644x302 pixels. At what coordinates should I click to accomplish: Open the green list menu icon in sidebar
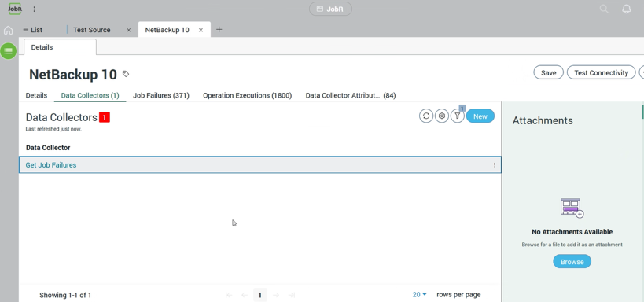[x=8, y=51]
